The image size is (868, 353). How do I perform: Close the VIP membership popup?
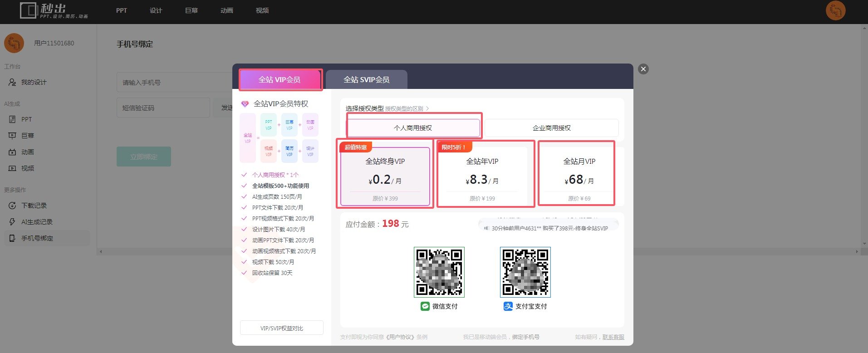pyautogui.click(x=643, y=69)
